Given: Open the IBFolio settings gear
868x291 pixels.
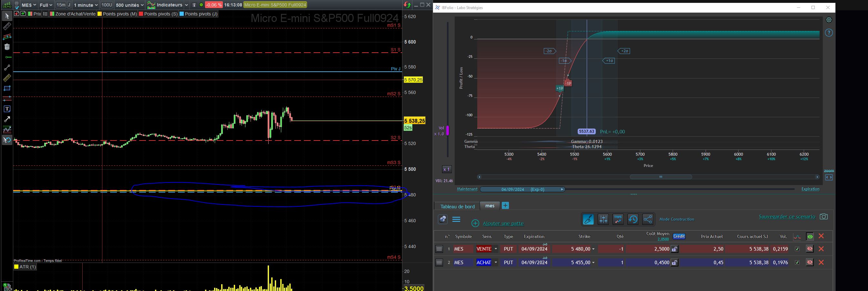Looking at the screenshot, I should pos(829,20).
